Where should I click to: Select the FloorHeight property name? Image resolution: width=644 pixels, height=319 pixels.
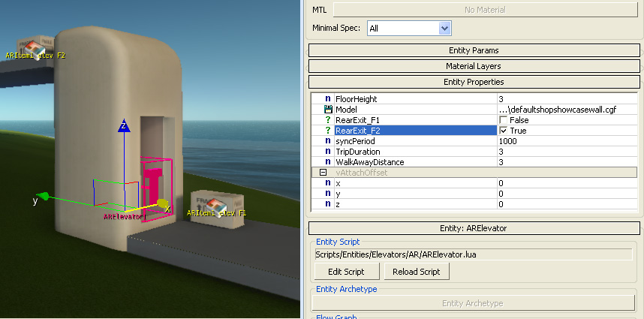[x=356, y=99]
